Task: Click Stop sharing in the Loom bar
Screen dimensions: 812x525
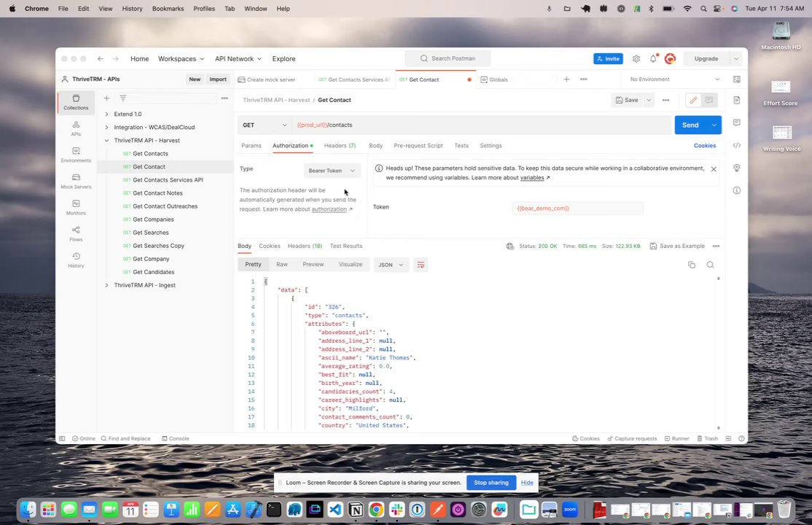Action: [x=491, y=483]
